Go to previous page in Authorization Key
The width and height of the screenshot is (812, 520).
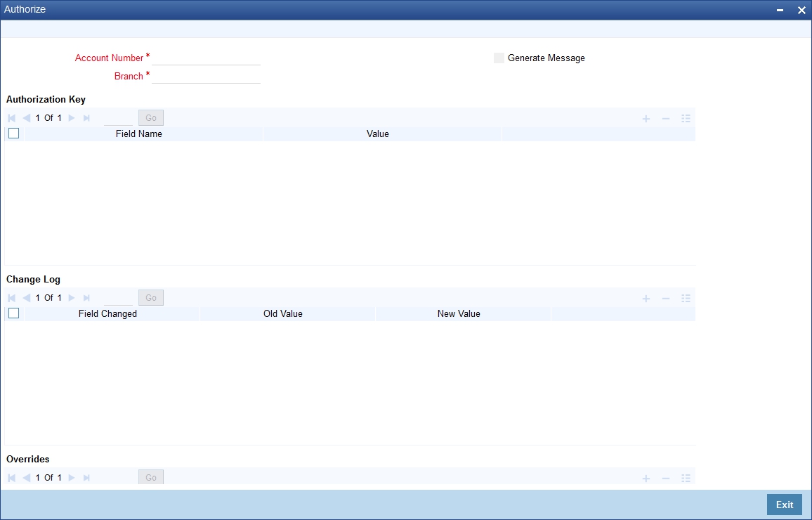pyautogui.click(x=27, y=118)
